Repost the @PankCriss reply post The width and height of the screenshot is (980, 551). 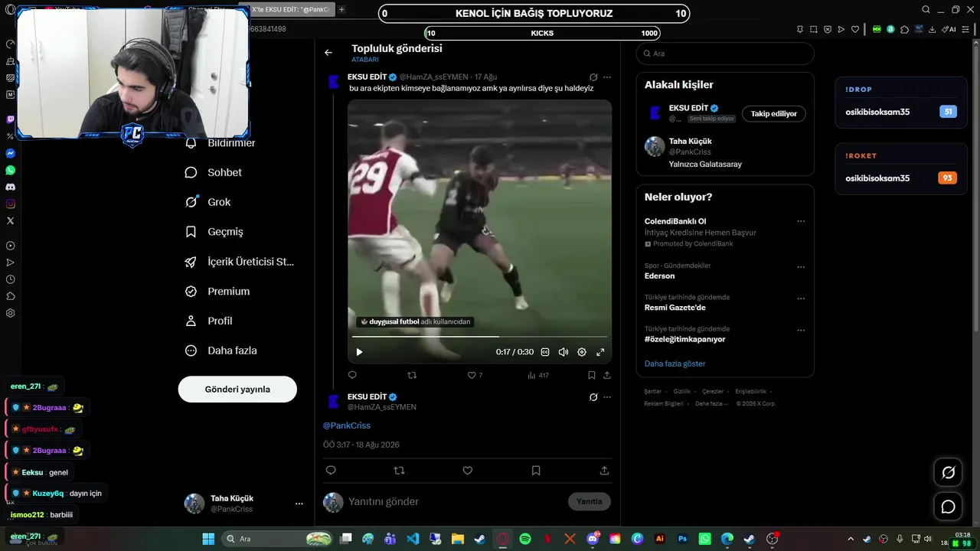pyautogui.click(x=399, y=471)
